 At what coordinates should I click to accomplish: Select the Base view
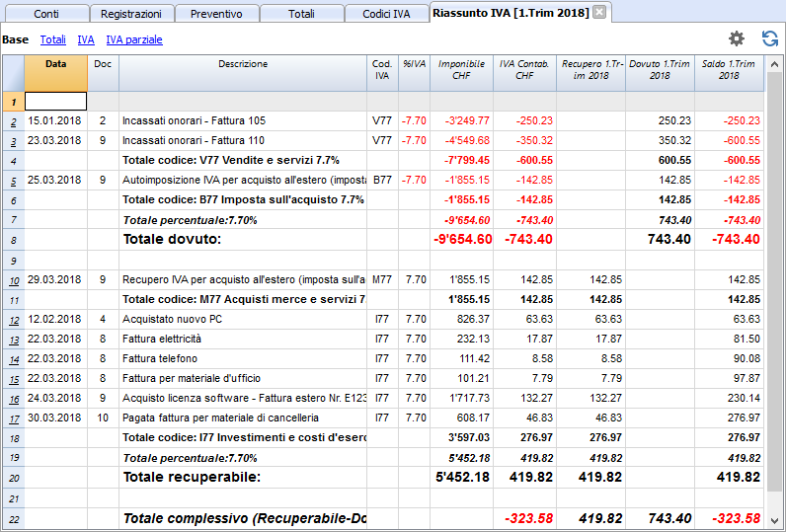[15, 39]
